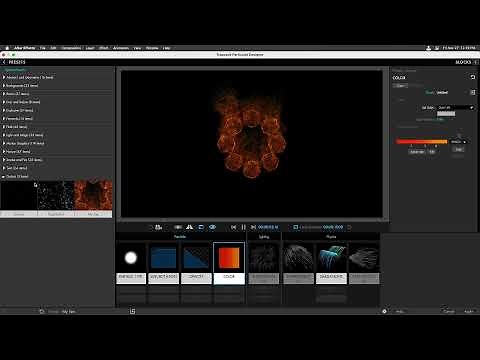480x360 pixels.
Task: Open the Animation menu
Action: point(121,48)
